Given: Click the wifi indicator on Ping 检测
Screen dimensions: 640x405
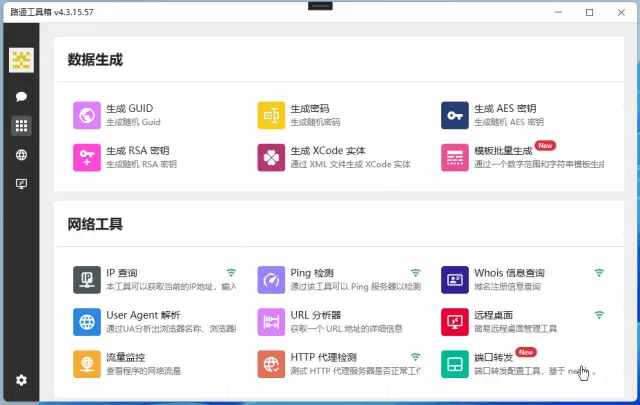Looking at the screenshot, I should click(x=416, y=272).
